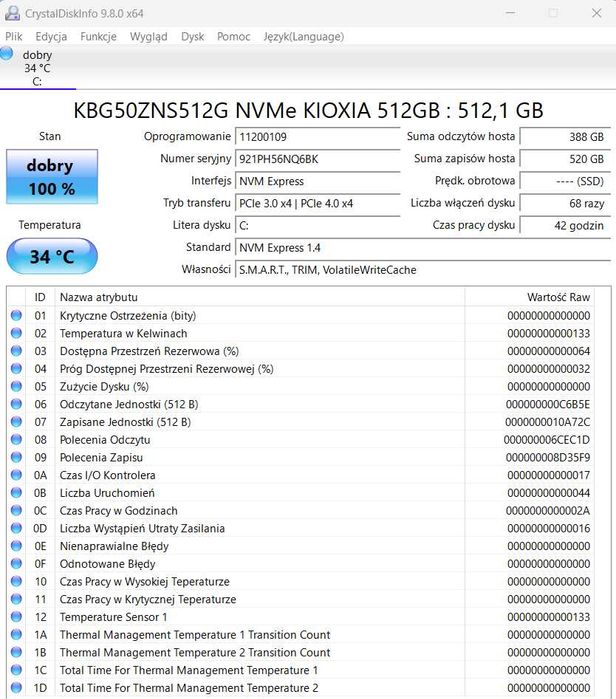Click the Standard field NVM Express 1.4

click(x=423, y=248)
